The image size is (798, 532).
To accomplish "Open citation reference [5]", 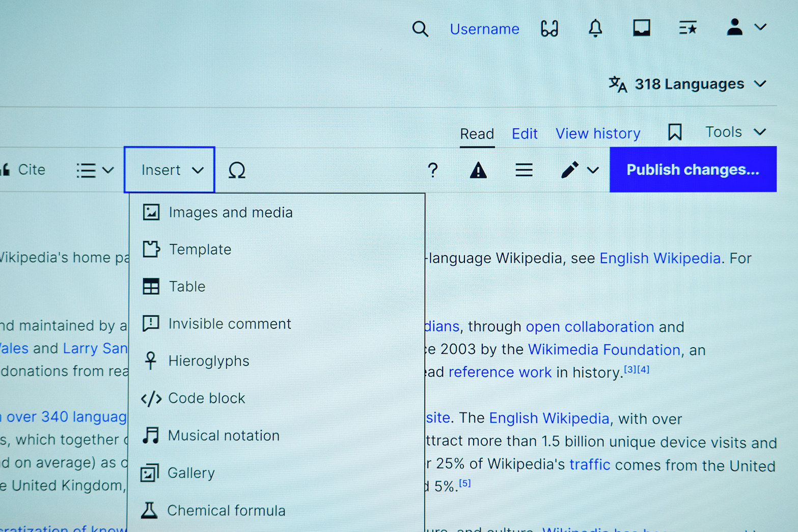I will [464, 483].
